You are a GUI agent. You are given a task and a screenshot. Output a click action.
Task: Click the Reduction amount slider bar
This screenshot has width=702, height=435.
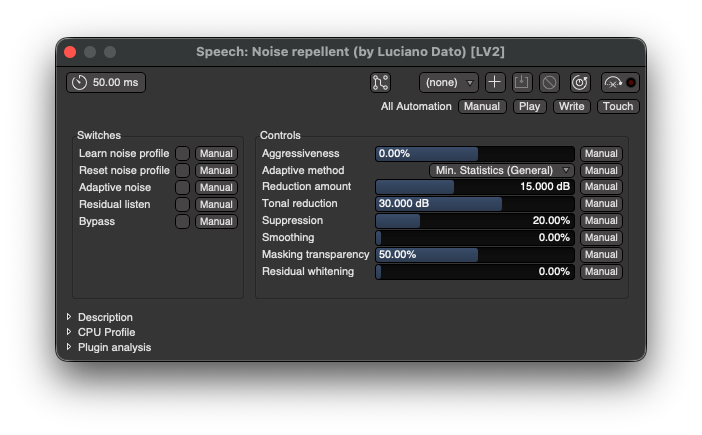coord(475,187)
